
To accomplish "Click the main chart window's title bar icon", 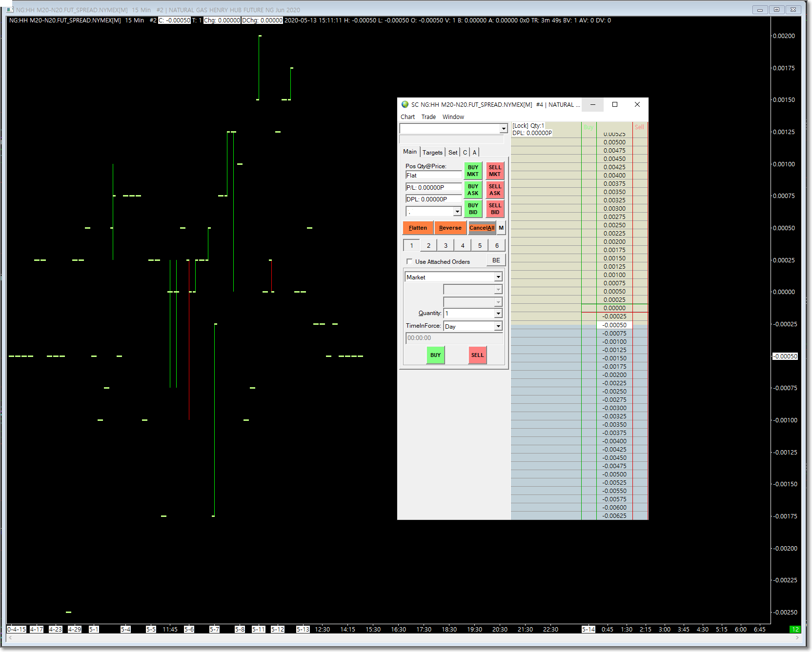I will coord(10,10).
